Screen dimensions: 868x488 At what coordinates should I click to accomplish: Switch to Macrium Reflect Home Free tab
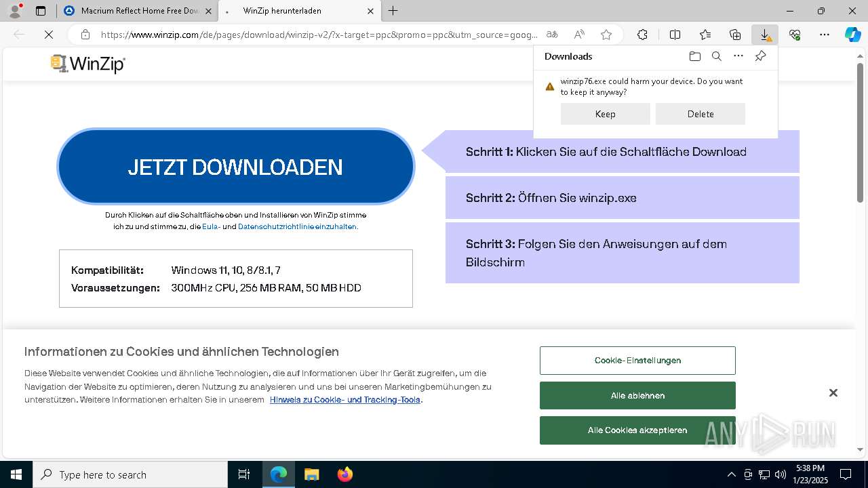[137, 11]
